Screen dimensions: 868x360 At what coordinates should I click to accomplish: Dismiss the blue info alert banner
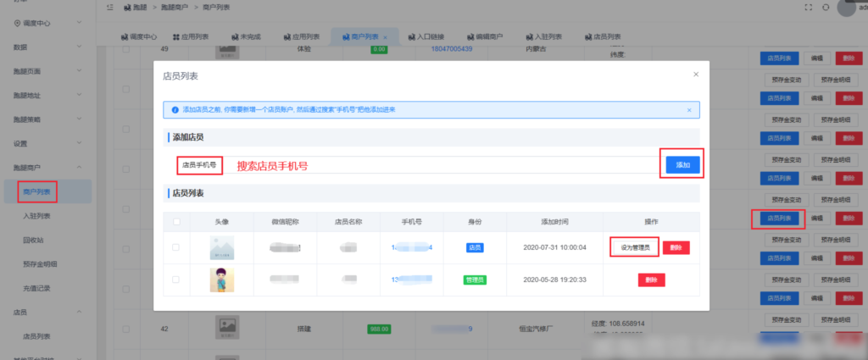click(x=688, y=109)
